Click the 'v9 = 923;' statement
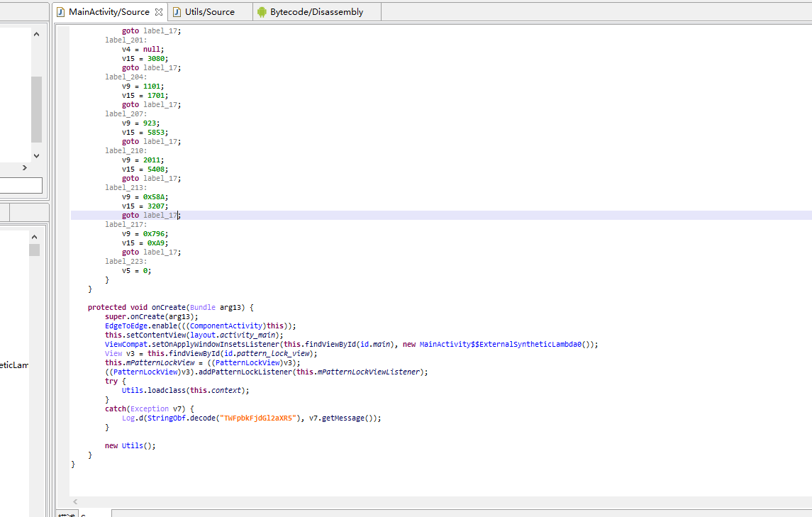812x517 pixels. (x=141, y=123)
